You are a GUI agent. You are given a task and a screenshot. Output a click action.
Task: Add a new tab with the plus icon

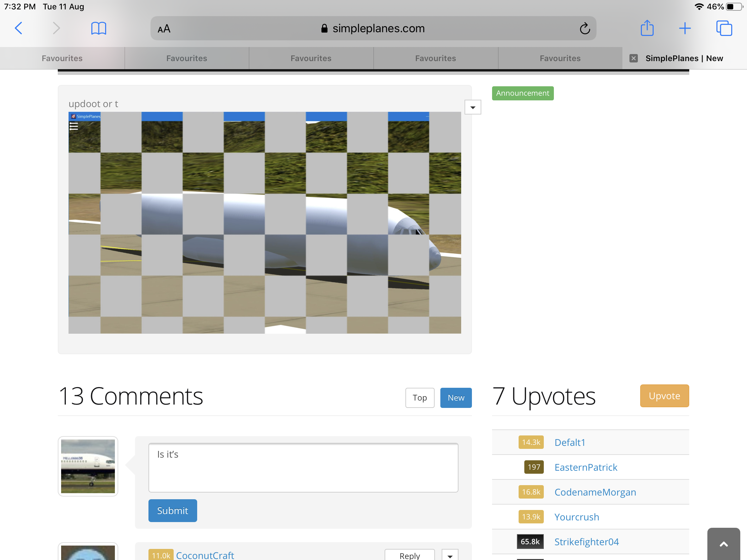click(x=685, y=28)
